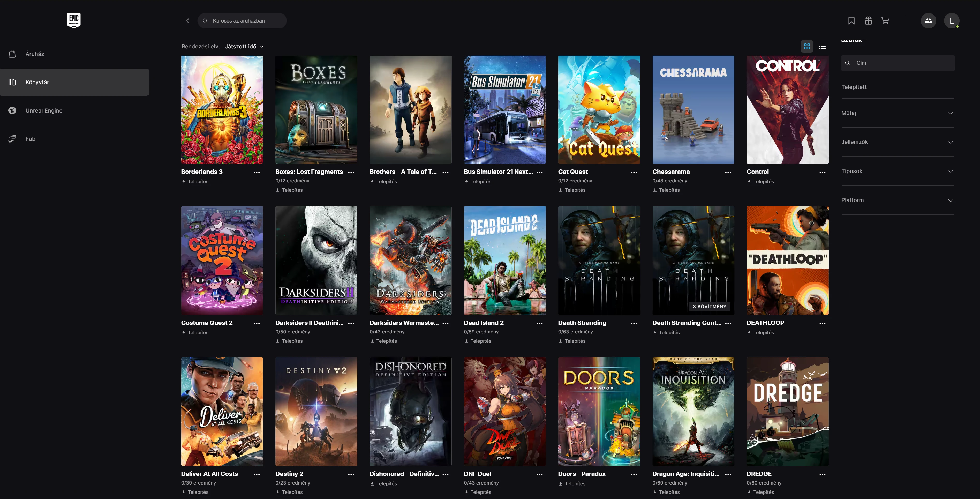The width and height of the screenshot is (980, 499).
Task: Open the Unreal Engine sidebar item
Action: (x=44, y=110)
